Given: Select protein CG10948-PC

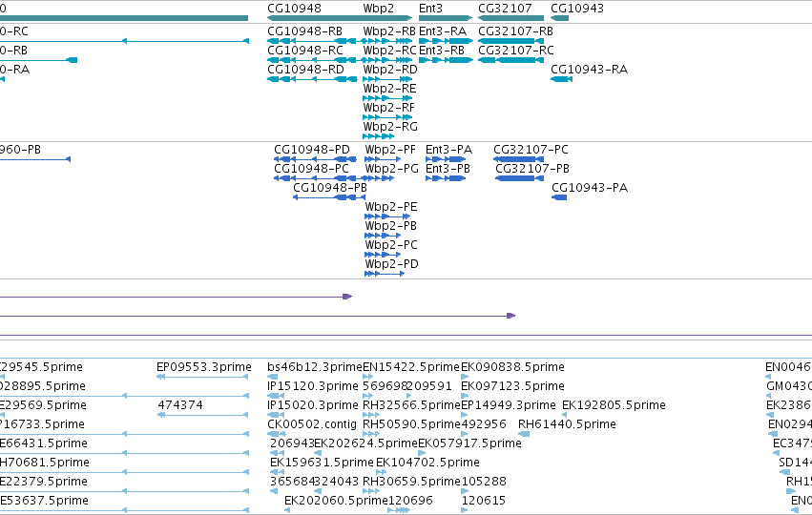Looking at the screenshot, I should tap(311, 169).
